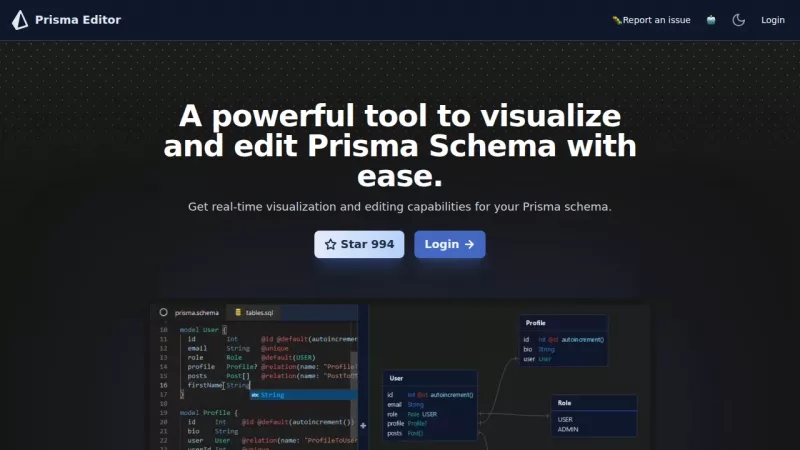Viewport: 800px width, 450px height.
Task: Open the Report an issue link
Action: pyautogui.click(x=651, y=20)
